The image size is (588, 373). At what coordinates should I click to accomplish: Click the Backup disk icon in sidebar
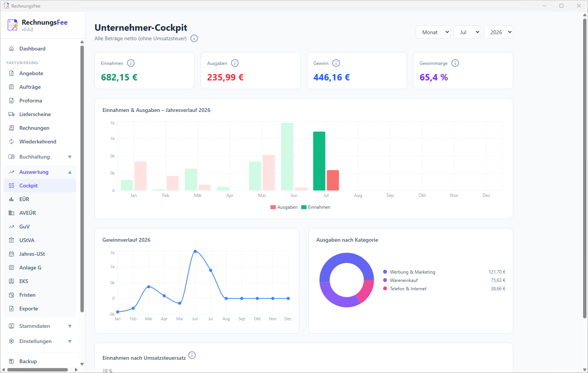pos(11,361)
